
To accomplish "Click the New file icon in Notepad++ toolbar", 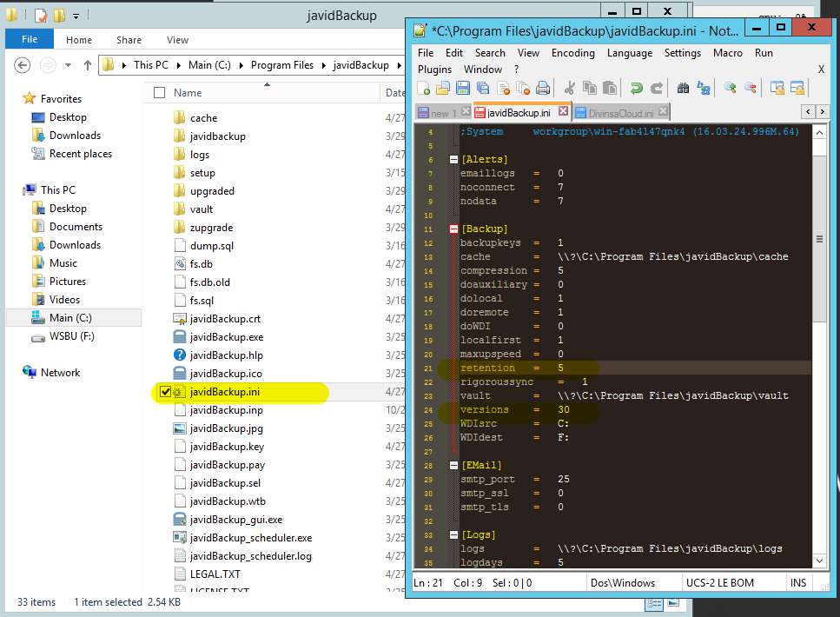I will pos(424,89).
